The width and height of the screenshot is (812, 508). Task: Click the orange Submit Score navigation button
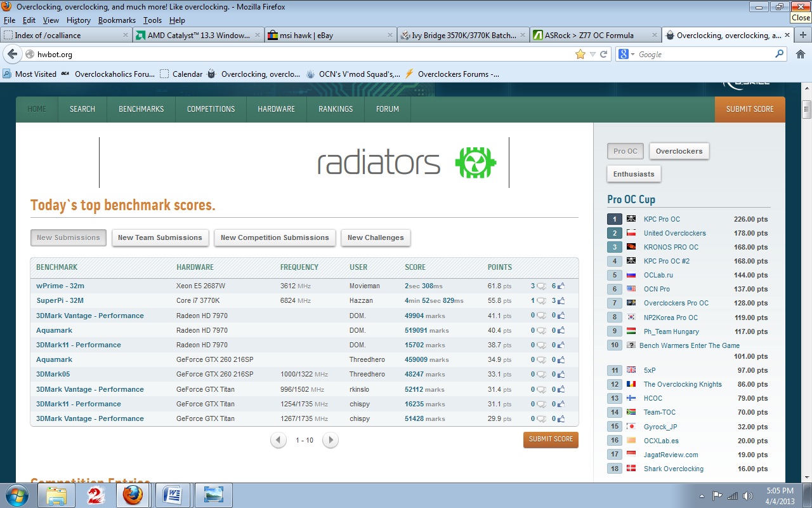[749, 109]
